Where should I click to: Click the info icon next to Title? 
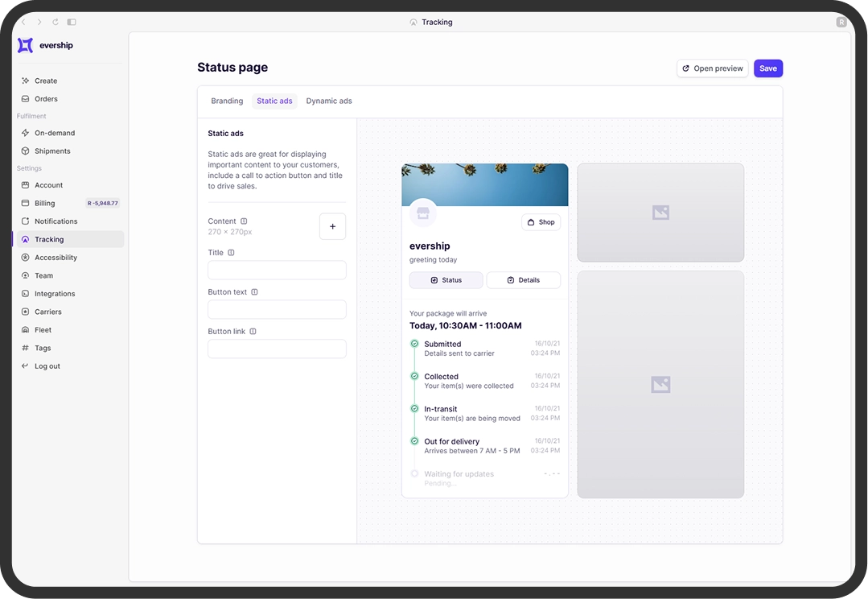(231, 253)
